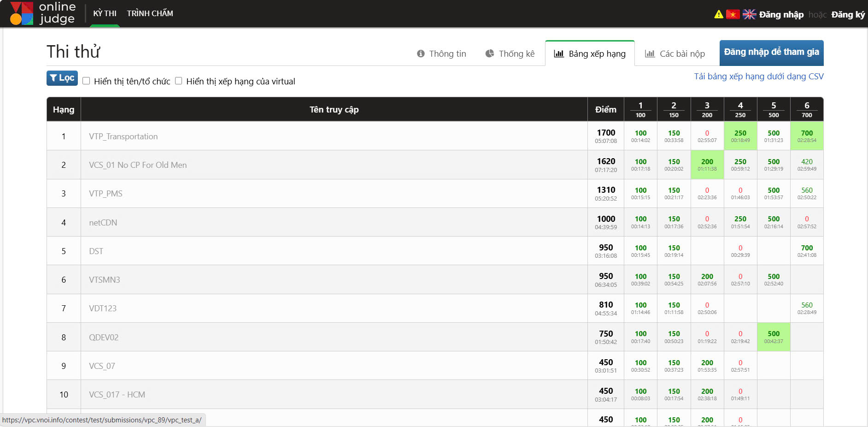Click the bar chart icon beside Các bài nộp
The width and height of the screenshot is (868, 427).
tap(650, 53)
